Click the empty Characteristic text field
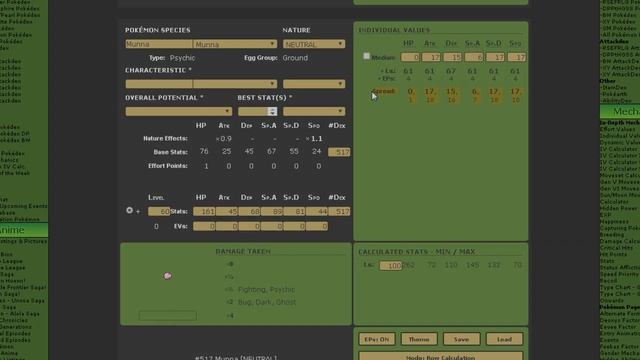 (159, 84)
